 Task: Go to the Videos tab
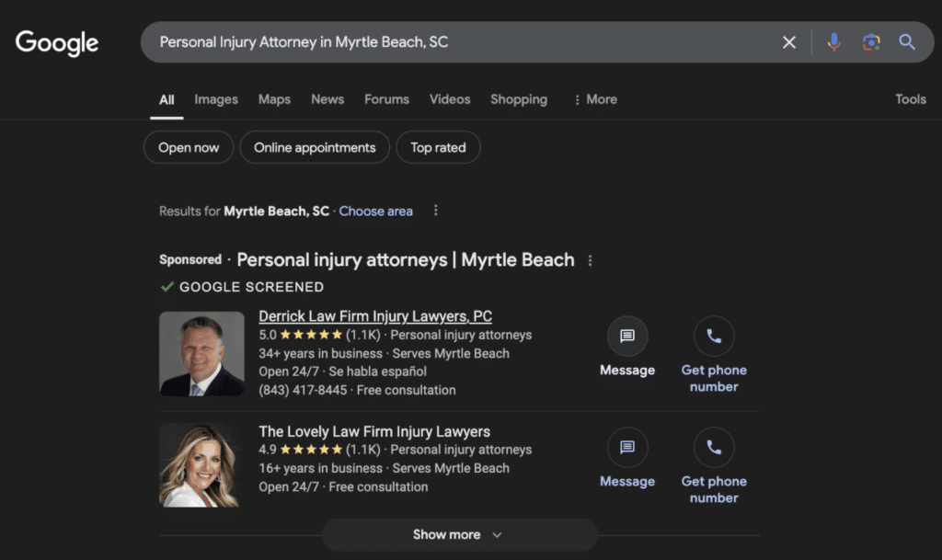click(450, 99)
